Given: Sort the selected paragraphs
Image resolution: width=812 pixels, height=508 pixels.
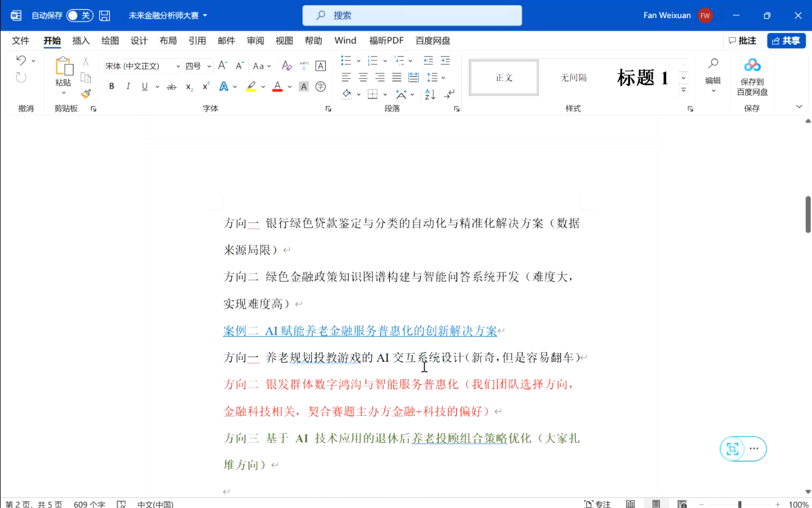Looking at the screenshot, I should 430,94.
